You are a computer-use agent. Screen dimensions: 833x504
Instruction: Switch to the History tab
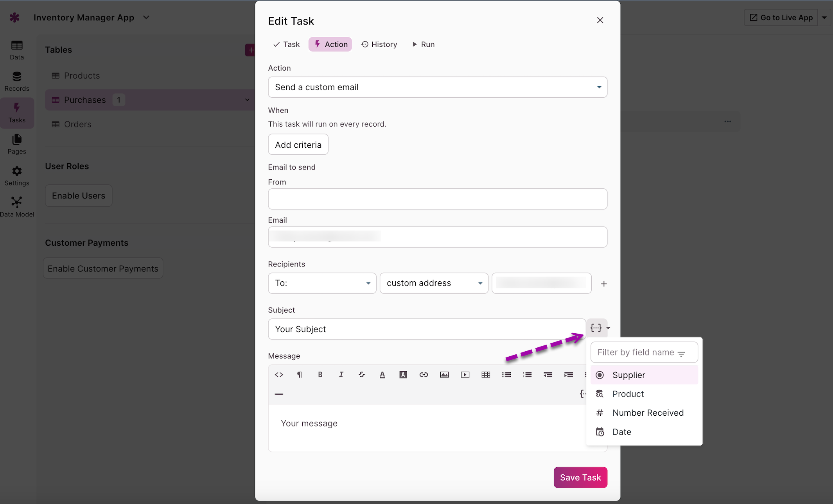(x=379, y=44)
